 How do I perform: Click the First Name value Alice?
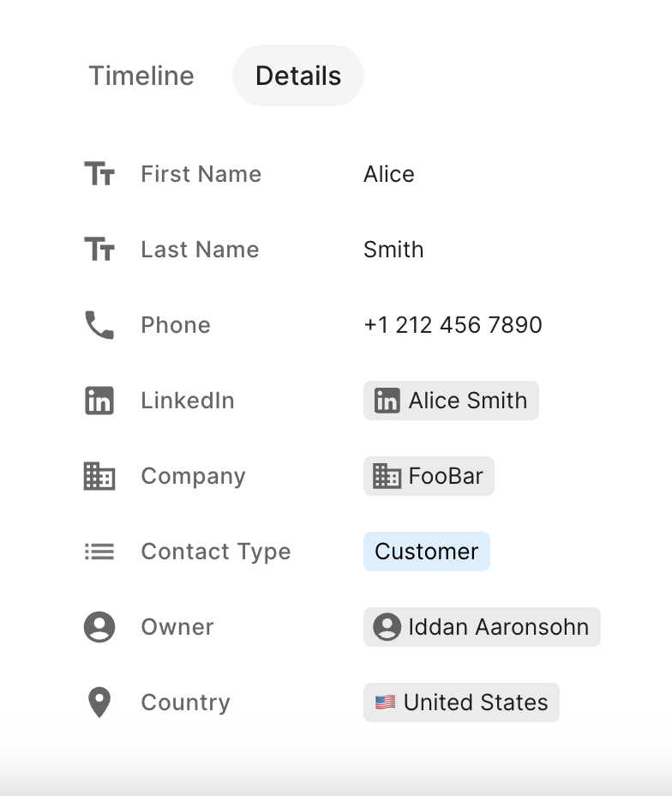point(389,174)
